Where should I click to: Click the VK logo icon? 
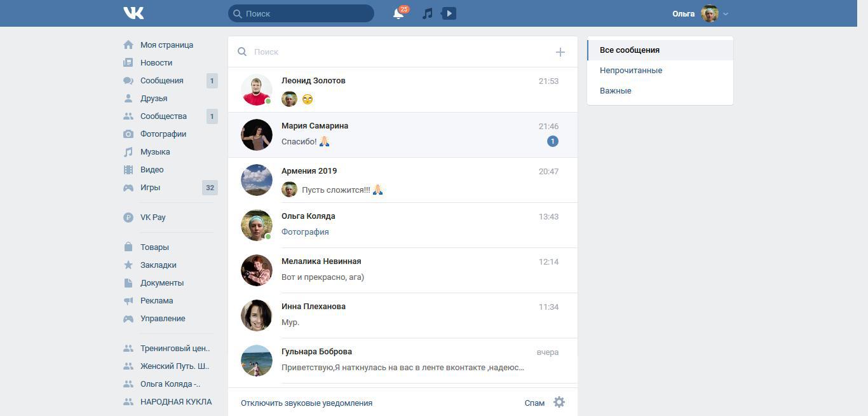coord(133,13)
